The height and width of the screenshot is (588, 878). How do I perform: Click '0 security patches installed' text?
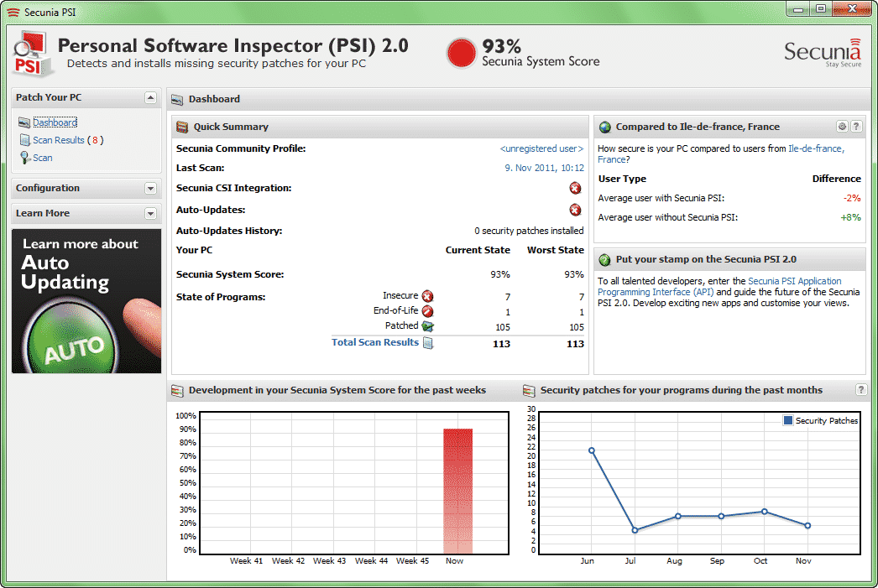point(529,231)
